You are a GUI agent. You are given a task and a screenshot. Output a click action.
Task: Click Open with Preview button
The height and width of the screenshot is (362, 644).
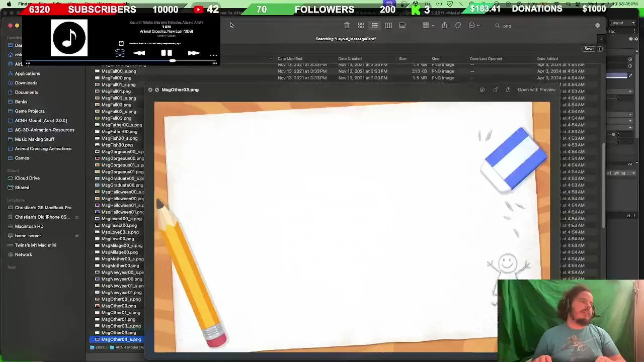[536, 90]
